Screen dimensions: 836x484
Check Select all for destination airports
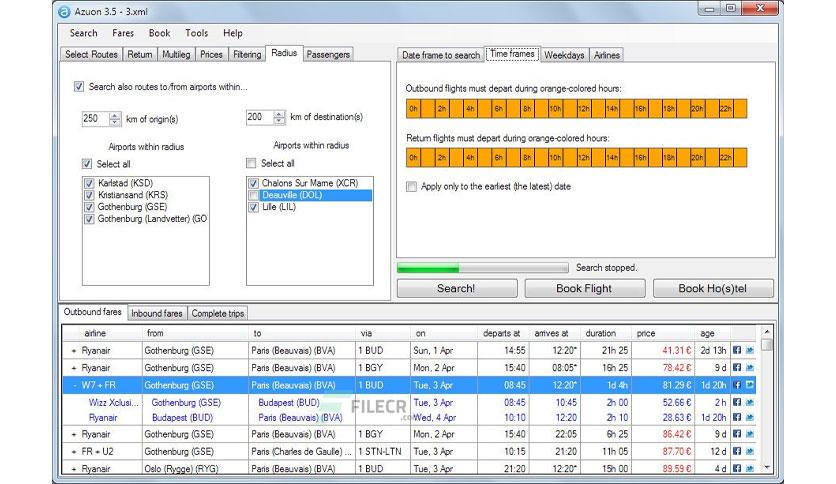point(251,163)
